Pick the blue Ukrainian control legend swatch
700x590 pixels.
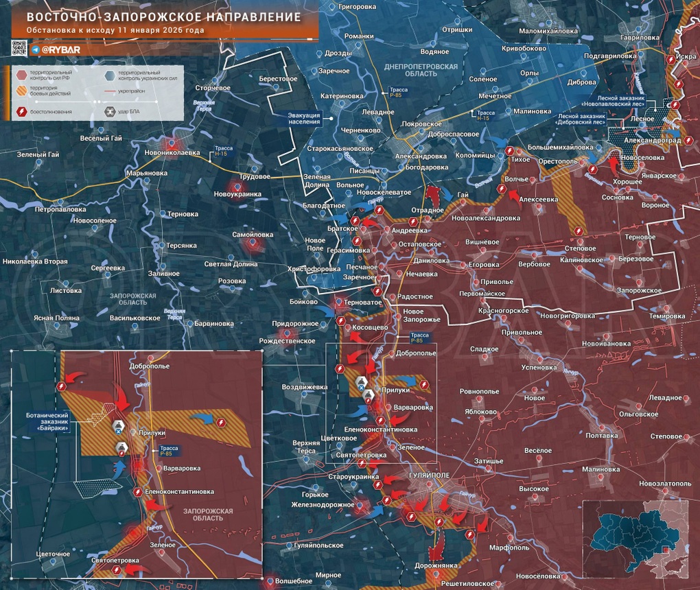109,75
